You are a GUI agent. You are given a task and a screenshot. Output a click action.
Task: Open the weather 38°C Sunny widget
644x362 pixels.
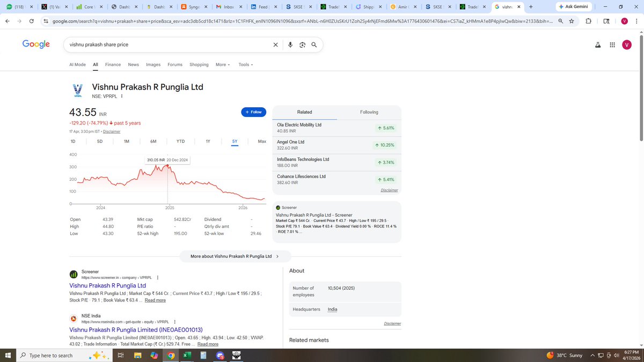pyautogui.click(x=564, y=355)
